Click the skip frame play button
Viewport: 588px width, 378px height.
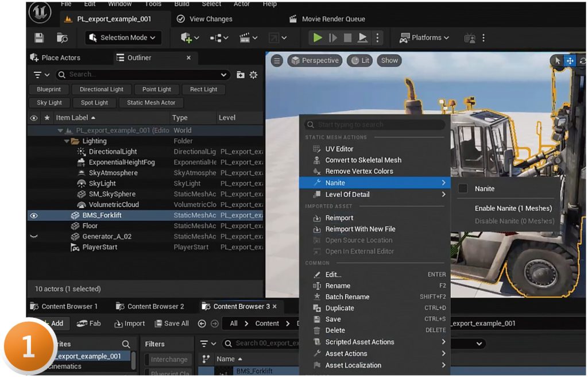coord(332,38)
